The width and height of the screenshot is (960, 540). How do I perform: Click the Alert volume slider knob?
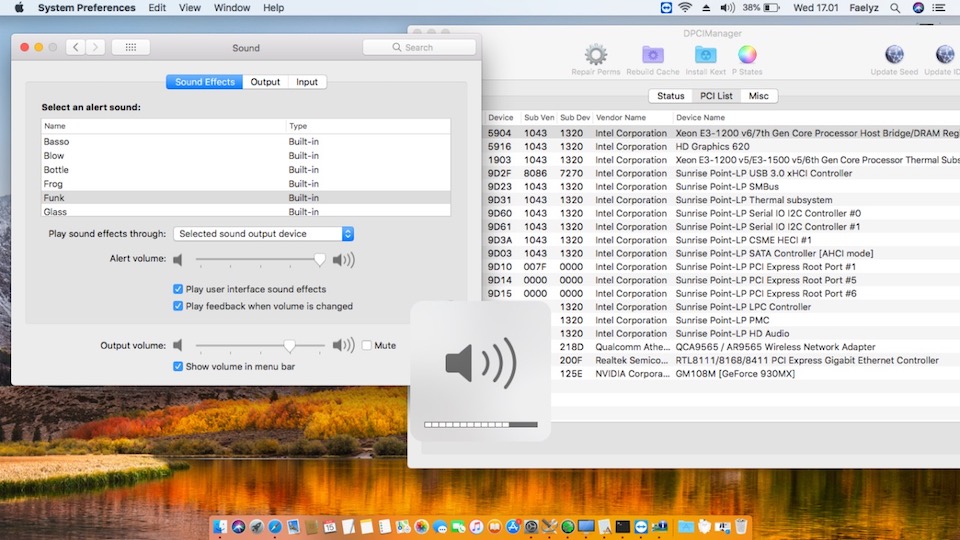point(320,259)
